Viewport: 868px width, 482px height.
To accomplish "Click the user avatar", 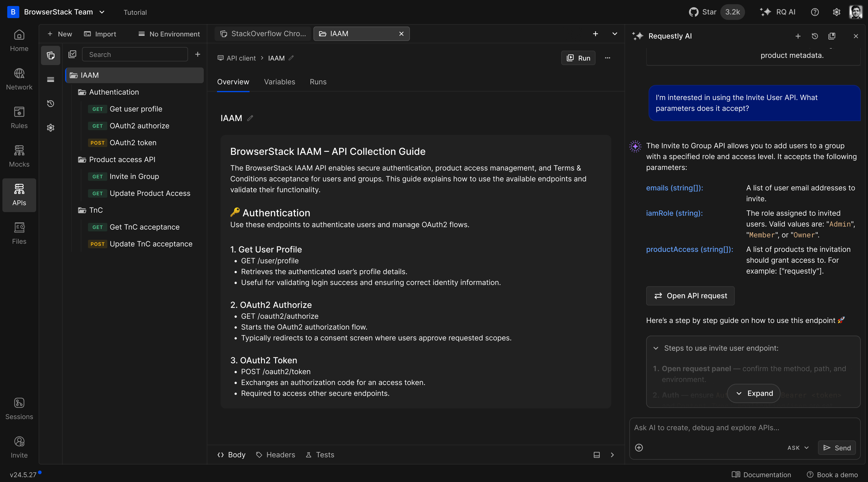I will [x=856, y=12].
